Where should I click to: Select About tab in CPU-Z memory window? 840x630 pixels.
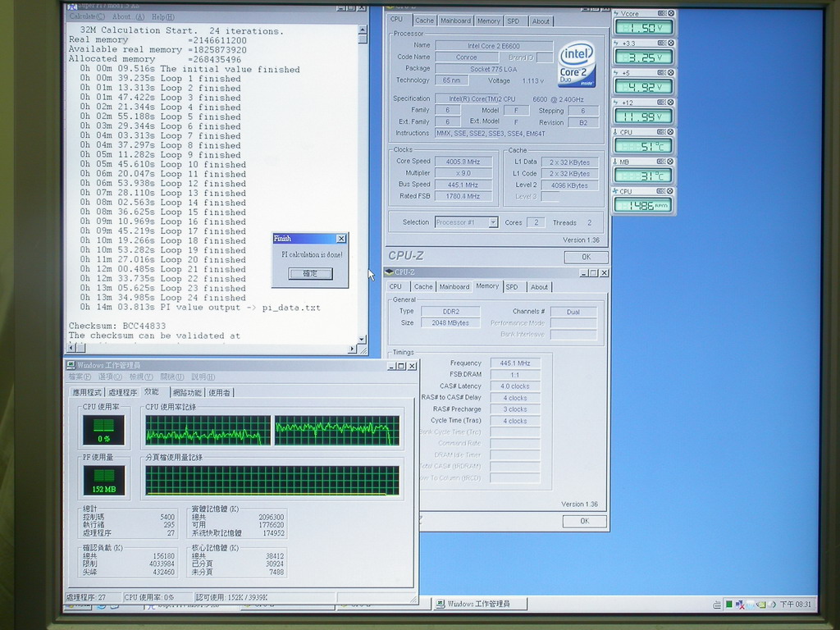coord(539,286)
